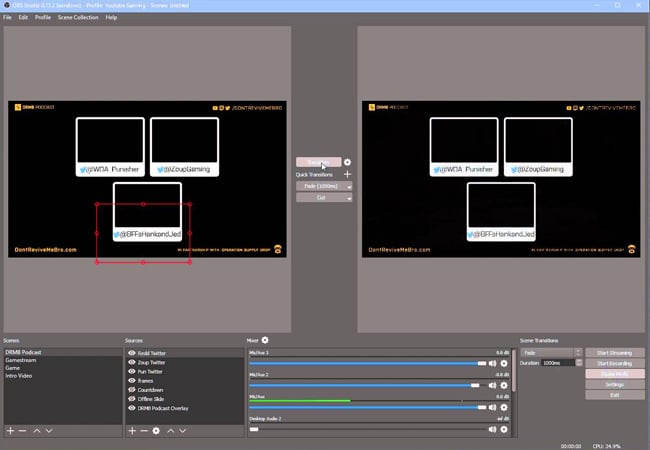
Task: Open the gear options for Desktop Audio 2
Action: tap(504, 429)
